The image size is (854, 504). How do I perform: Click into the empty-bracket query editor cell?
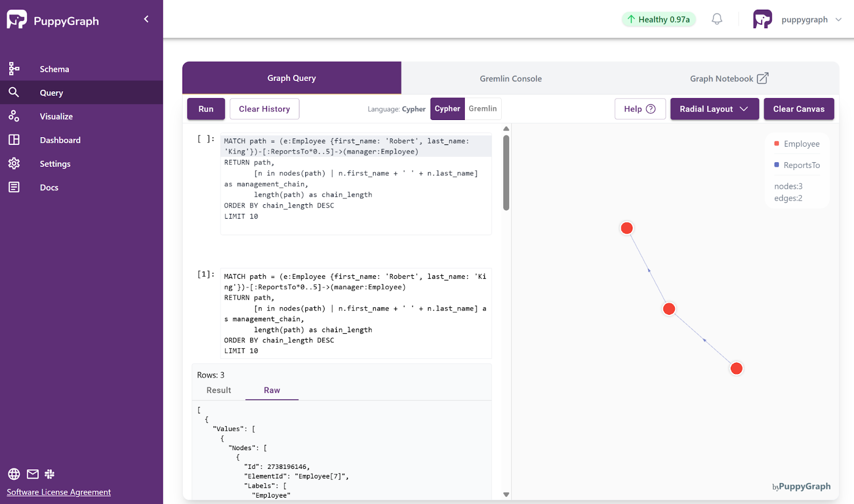355,184
